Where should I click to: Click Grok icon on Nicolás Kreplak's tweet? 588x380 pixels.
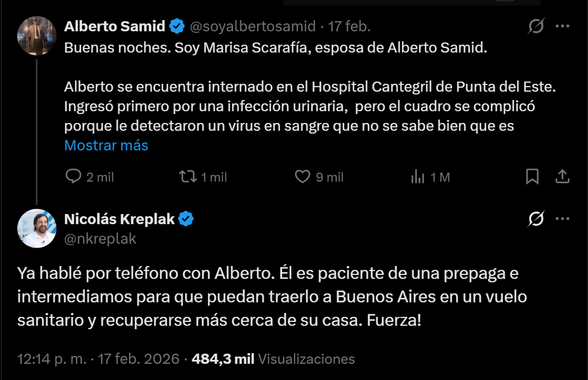pyautogui.click(x=536, y=219)
